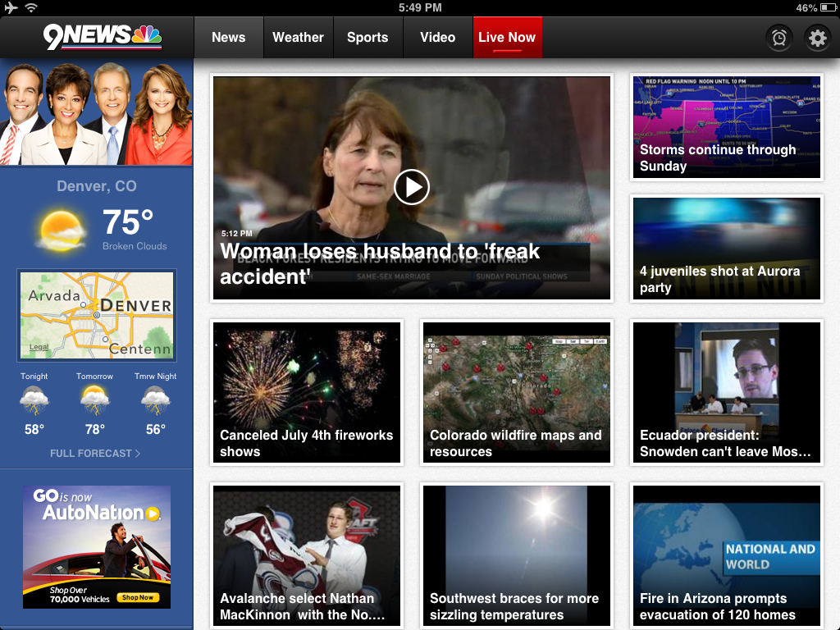This screenshot has width=840, height=630.
Task: Open the alarm clock icon in header
Action: [x=779, y=38]
